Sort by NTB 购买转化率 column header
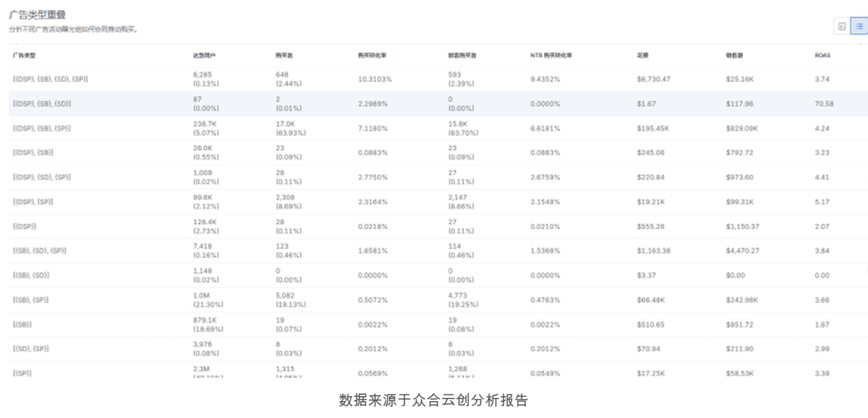 (551, 55)
